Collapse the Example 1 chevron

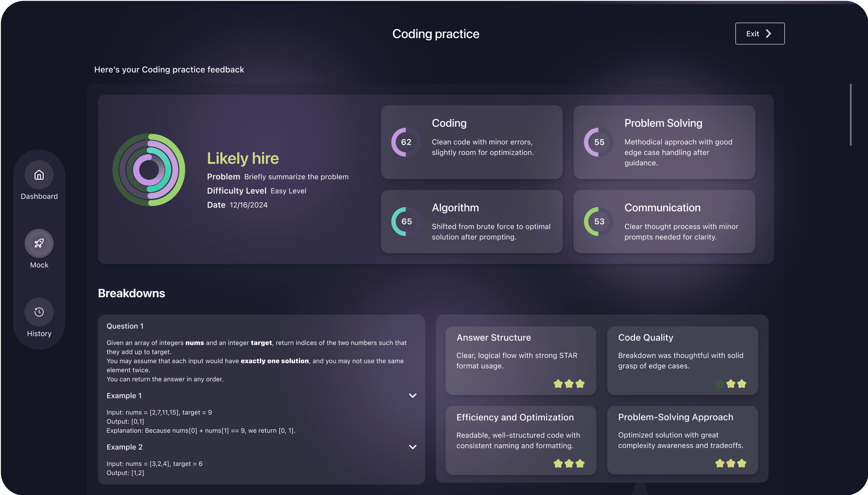pyautogui.click(x=412, y=396)
